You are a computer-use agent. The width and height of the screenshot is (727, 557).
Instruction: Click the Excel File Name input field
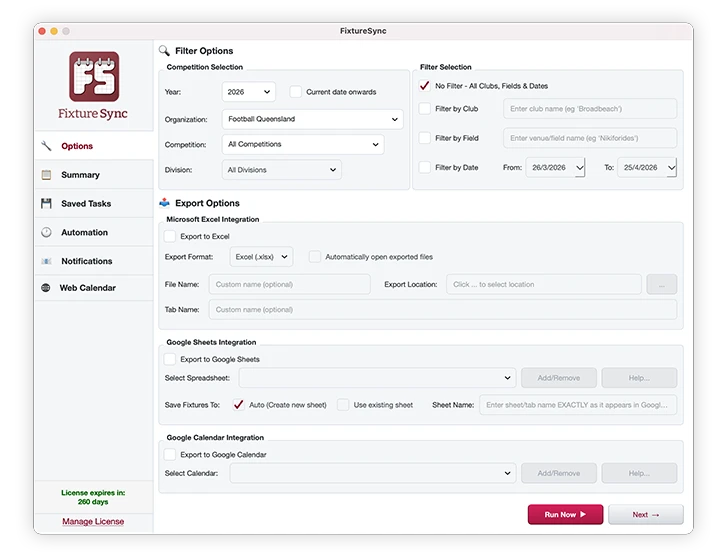click(290, 285)
